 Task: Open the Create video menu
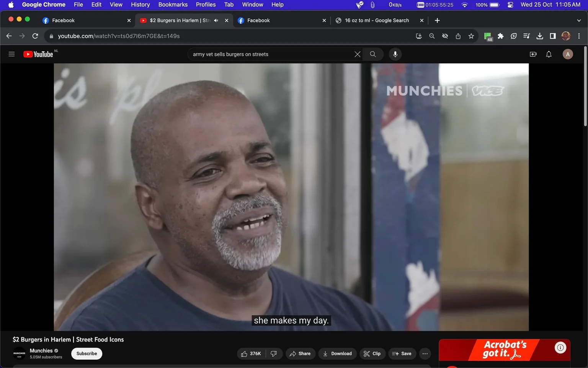click(x=533, y=54)
